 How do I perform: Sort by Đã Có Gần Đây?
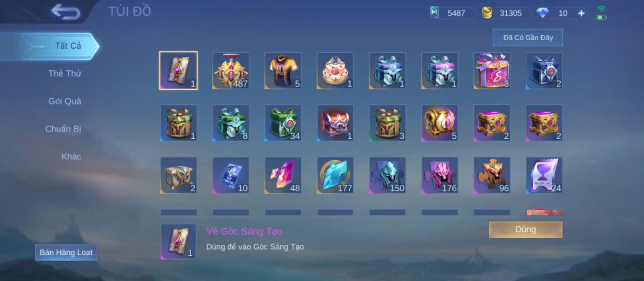pyautogui.click(x=528, y=37)
